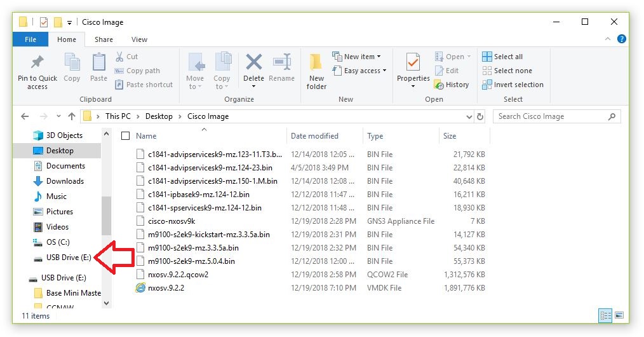Click Pin to Quick access icon
Screen dimensions: 644x337
37,62
